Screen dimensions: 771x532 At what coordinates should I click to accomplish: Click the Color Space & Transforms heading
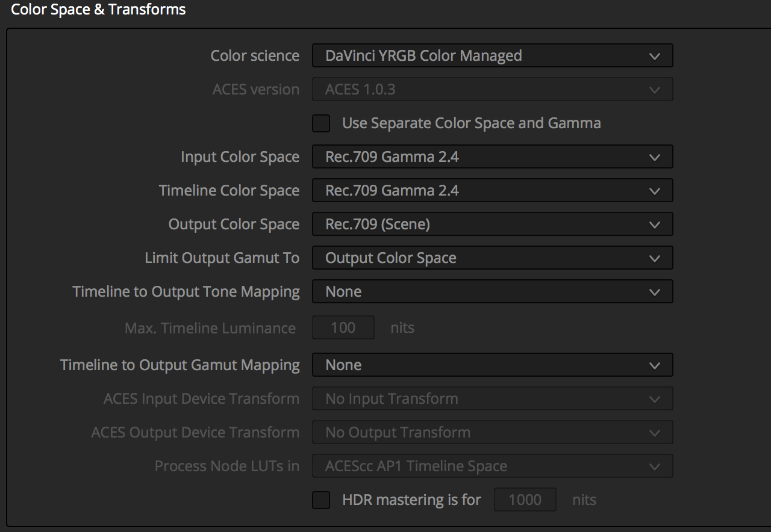pyautogui.click(x=98, y=10)
